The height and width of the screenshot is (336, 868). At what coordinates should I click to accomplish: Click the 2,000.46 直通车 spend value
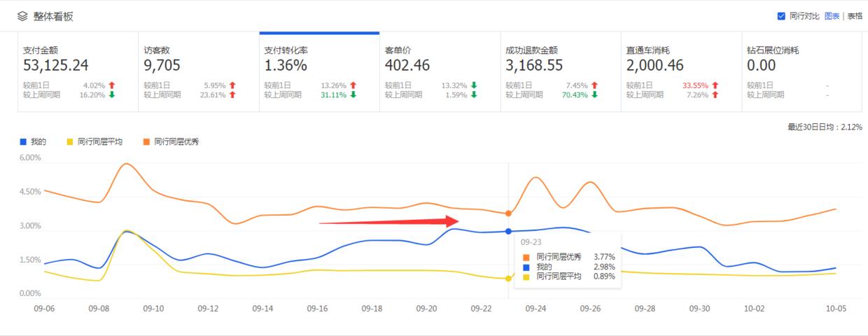tap(655, 66)
